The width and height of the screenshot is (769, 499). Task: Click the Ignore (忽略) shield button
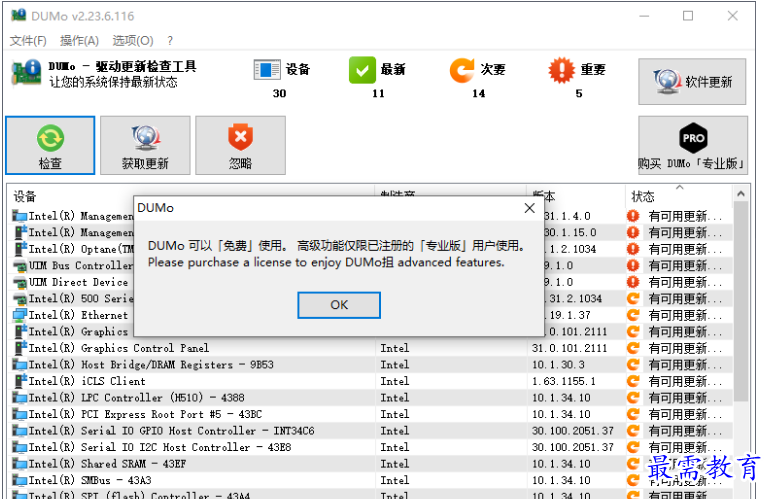click(x=240, y=145)
